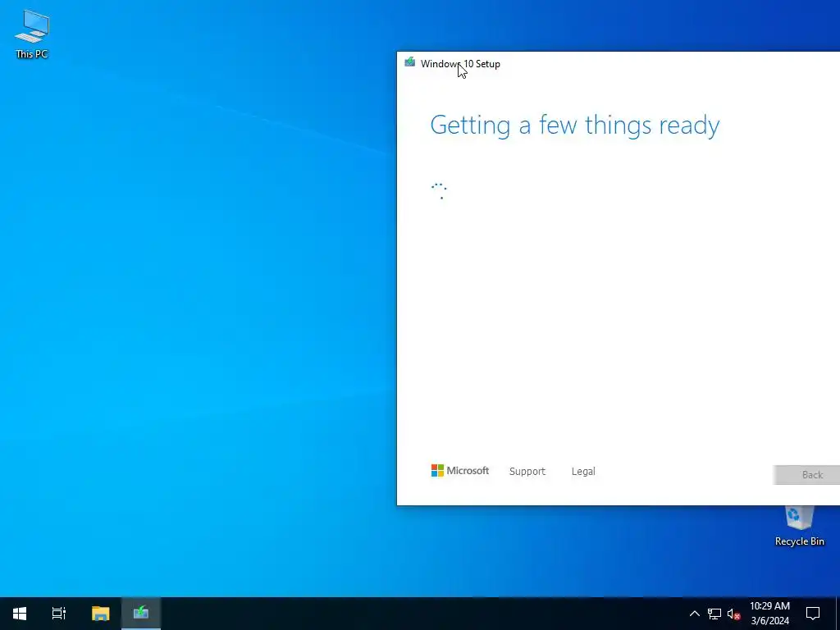Launch File Explorer from the taskbar
Image resolution: width=840 pixels, height=630 pixels.
click(100, 614)
